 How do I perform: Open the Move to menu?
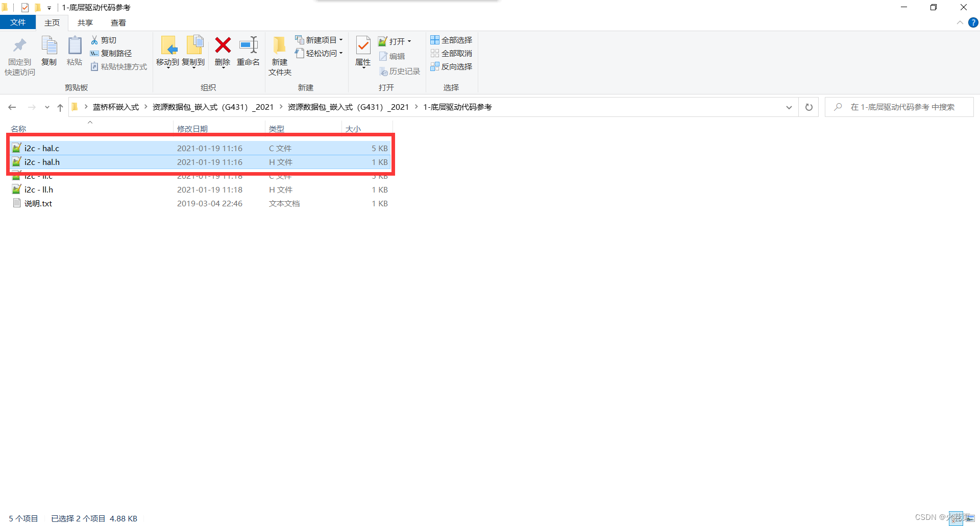167,52
